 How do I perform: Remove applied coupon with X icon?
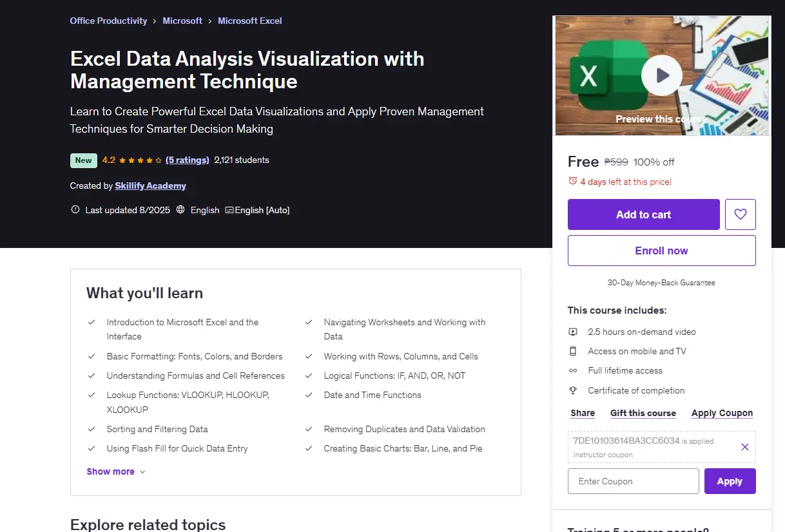(744, 447)
